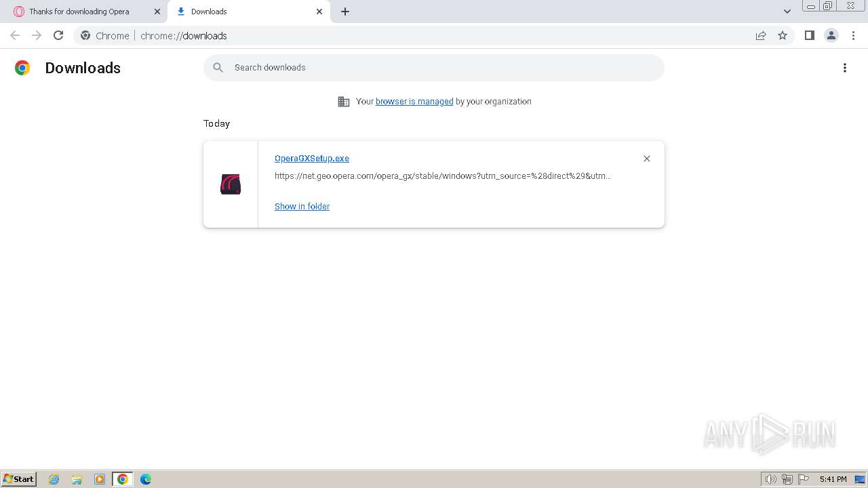Click the net.geo.opera.com download URL text

tap(443, 176)
